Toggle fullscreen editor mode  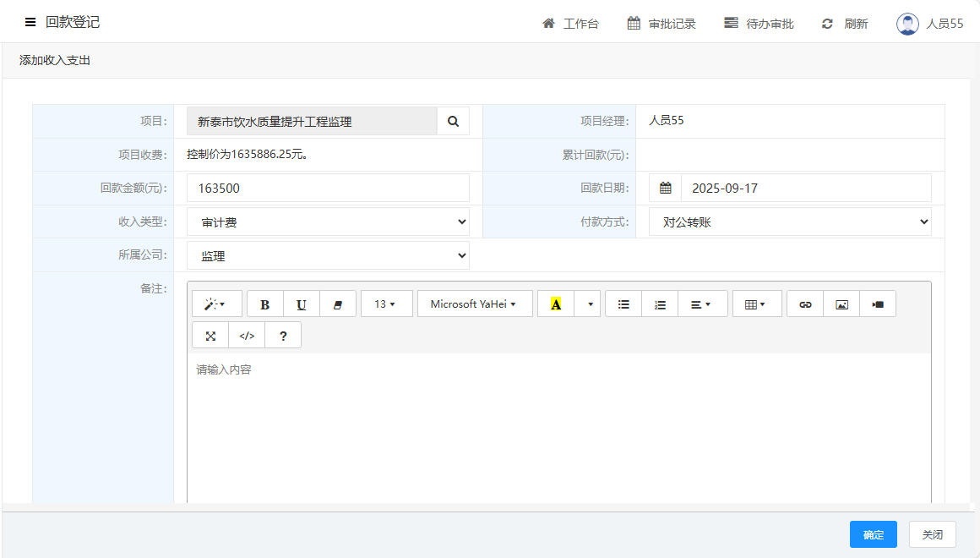[210, 336]
